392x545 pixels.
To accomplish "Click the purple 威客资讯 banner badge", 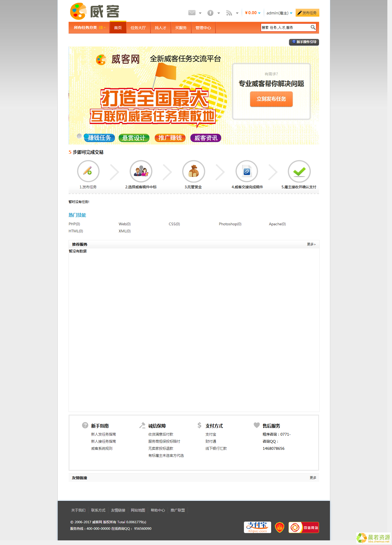I will pyautogui.click(x=206, y=138).
